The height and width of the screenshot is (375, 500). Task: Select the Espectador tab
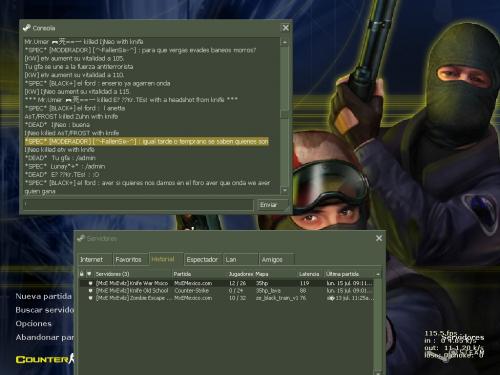click(x=202, y=259)
